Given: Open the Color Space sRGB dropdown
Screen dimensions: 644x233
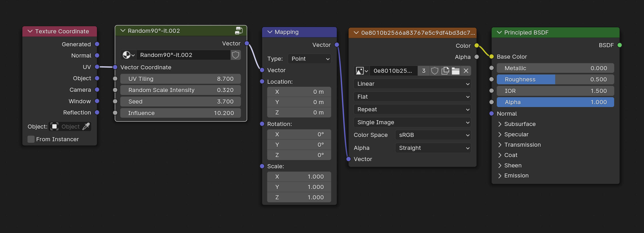Looking at the screenshot, I should (433, 135).
